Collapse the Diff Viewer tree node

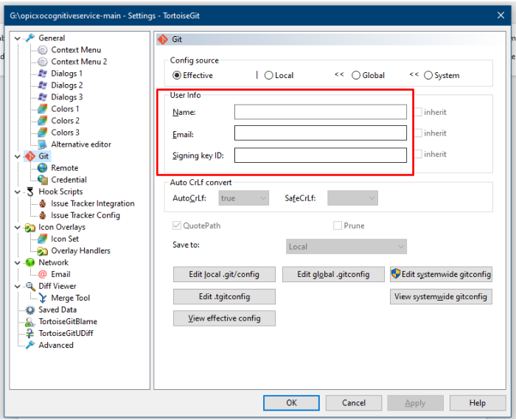18,287
